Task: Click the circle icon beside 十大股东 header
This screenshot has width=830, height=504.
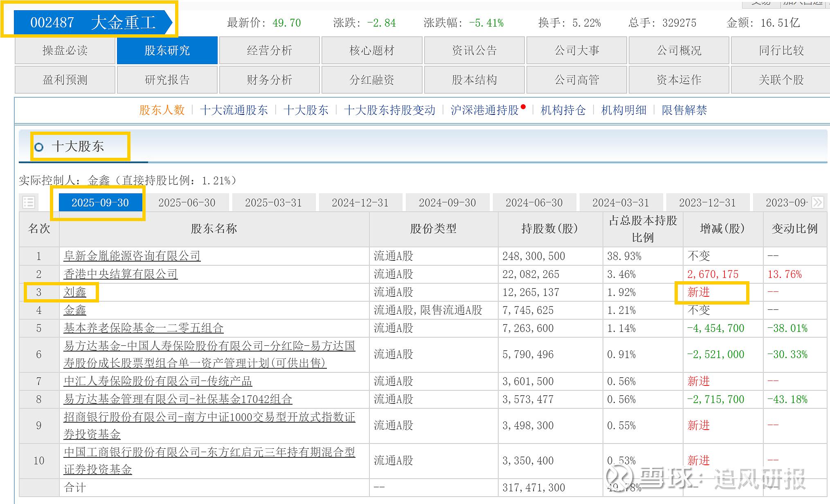Action: [39, 147]
